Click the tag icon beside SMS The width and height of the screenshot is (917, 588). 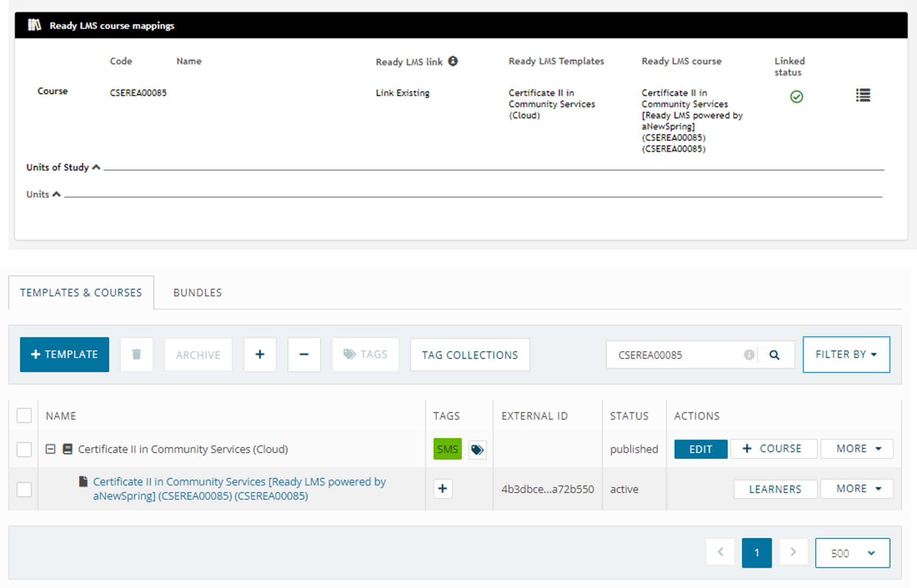[x=477, y=450]
